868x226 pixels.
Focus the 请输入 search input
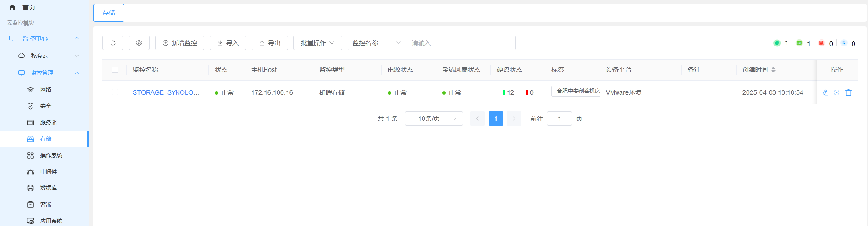[x=461, y=43]
